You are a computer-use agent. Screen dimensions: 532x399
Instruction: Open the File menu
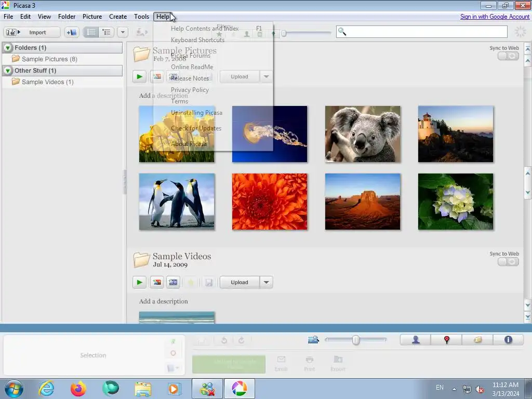click(8, 16)
